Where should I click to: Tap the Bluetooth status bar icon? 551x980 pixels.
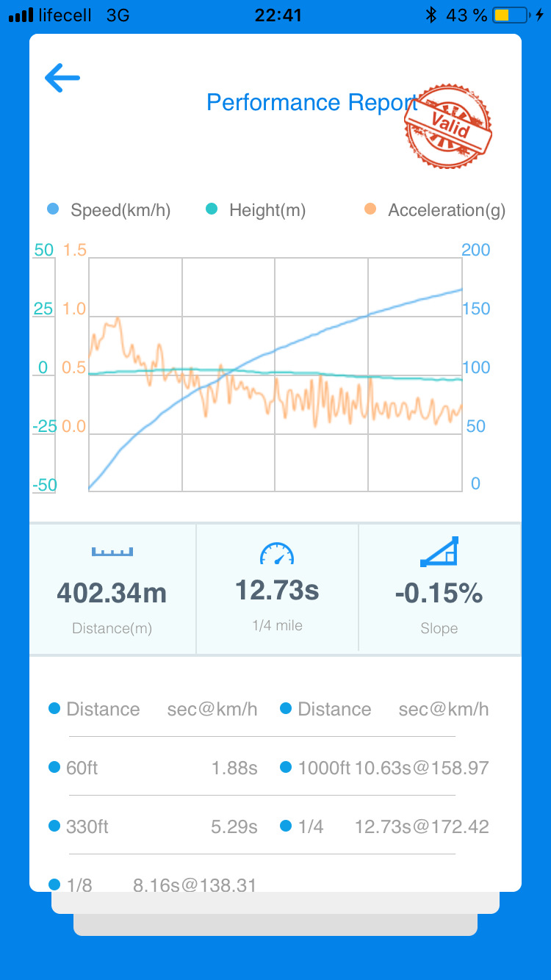tap(431, 15)
